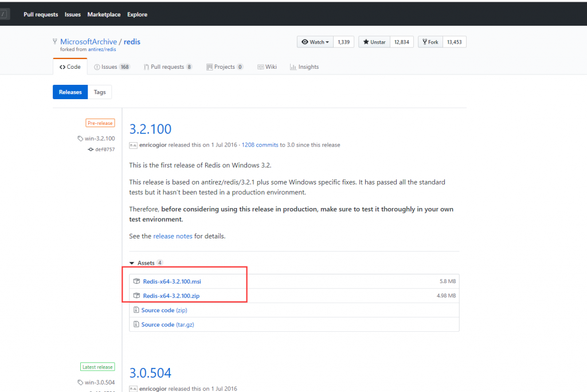This screenshot has height=392, width=587.
Task: Click the package icon beside the zip file
Action: point(136,295)
